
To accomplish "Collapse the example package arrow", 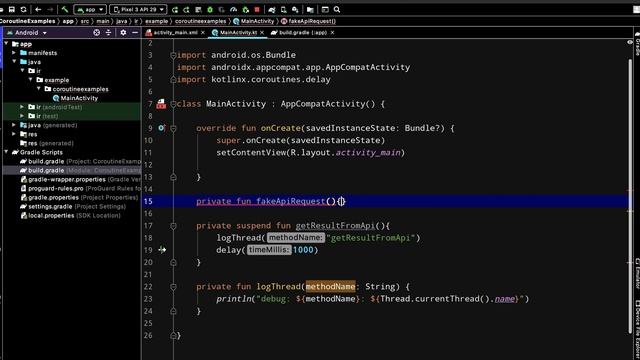I will 31,80.
